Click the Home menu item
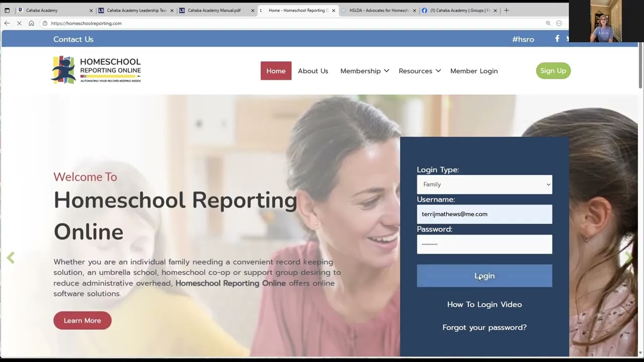This screenshot has height=362, width=644. coord(276,71)
